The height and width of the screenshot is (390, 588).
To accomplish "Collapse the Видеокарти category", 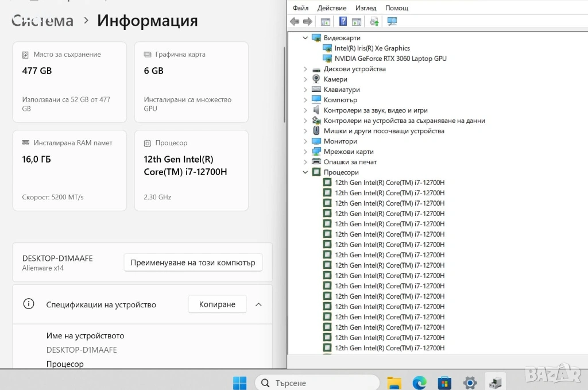I will pos(305,38).
